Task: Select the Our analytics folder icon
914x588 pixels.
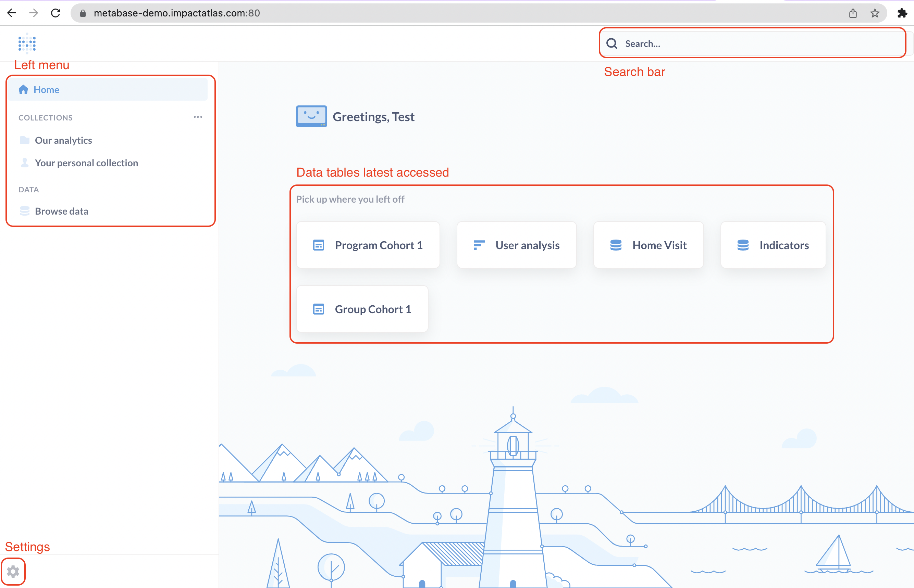Action: (x=24, y=140)
